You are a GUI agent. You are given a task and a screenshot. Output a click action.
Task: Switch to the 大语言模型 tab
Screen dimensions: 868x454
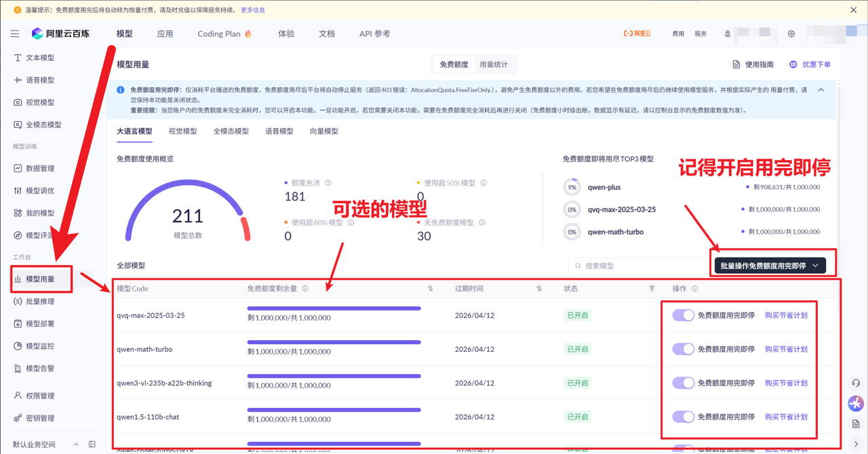click(134, 131)
